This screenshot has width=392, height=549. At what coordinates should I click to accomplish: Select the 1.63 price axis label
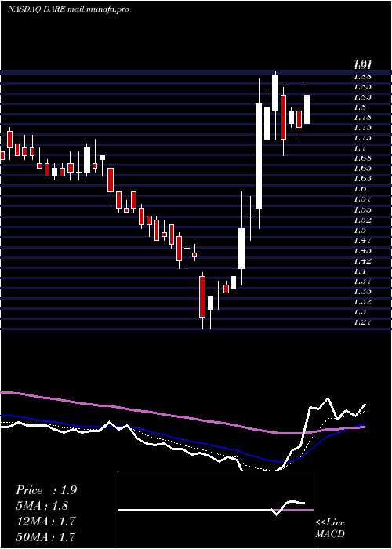pyautogui.click(x=362, y=179)
